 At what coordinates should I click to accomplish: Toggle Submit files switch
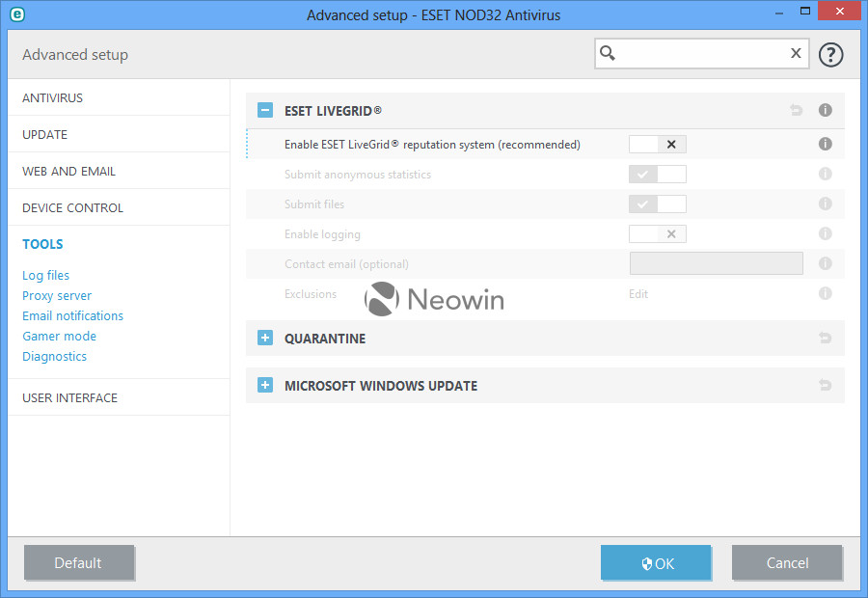click(x=657, y=204)
